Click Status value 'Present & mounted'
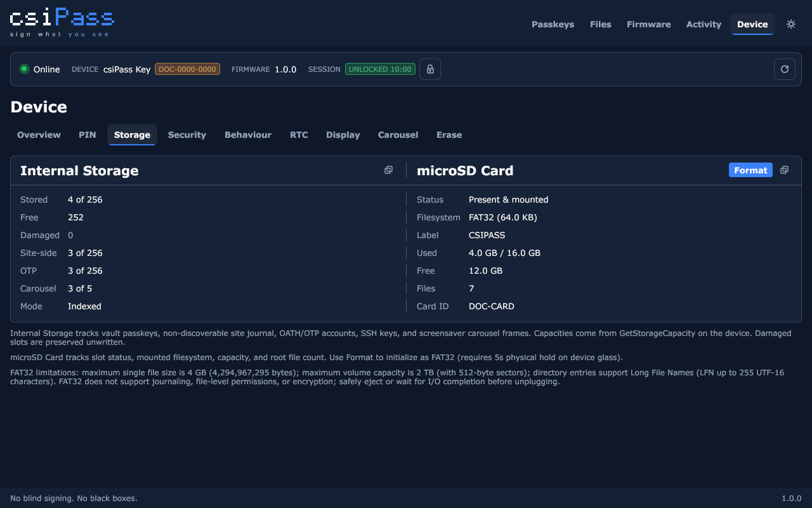Screen dimensions: 812x508 tap(508, 199)
